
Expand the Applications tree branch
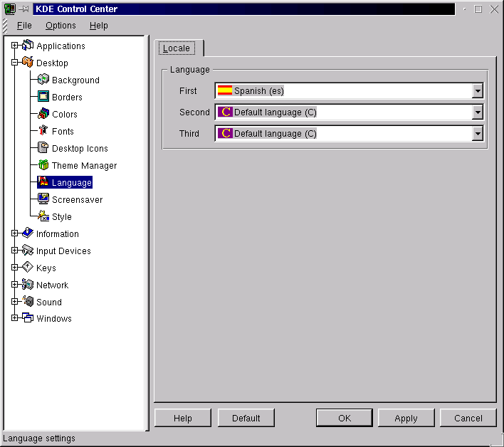(14, 46)
